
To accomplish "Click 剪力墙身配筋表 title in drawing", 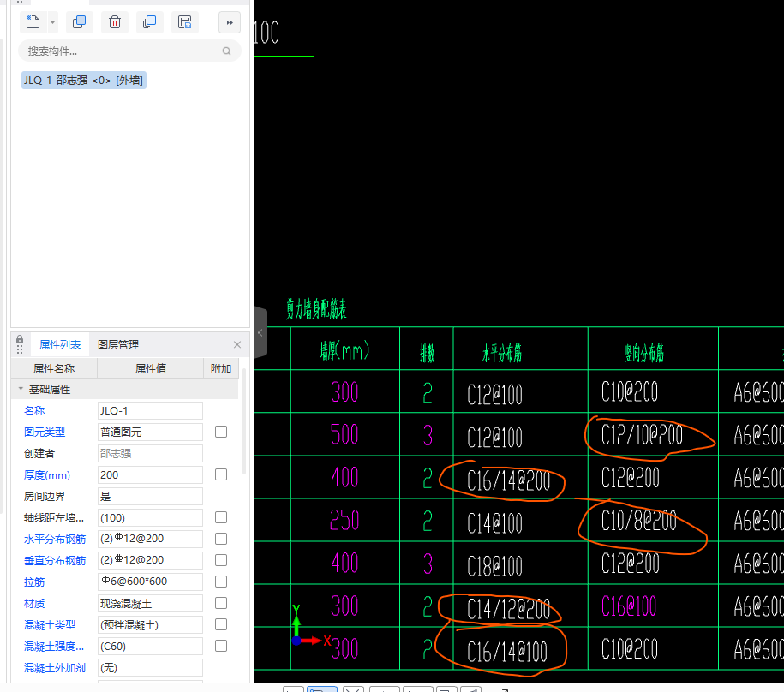I will coord(316,309).
